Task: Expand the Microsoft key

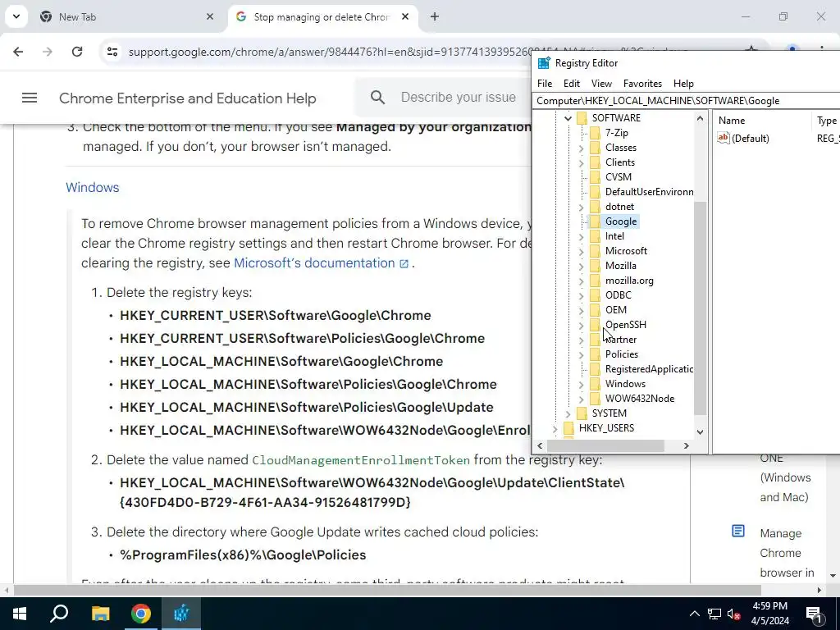Action: pyautogui.click(x=582, y=251)
